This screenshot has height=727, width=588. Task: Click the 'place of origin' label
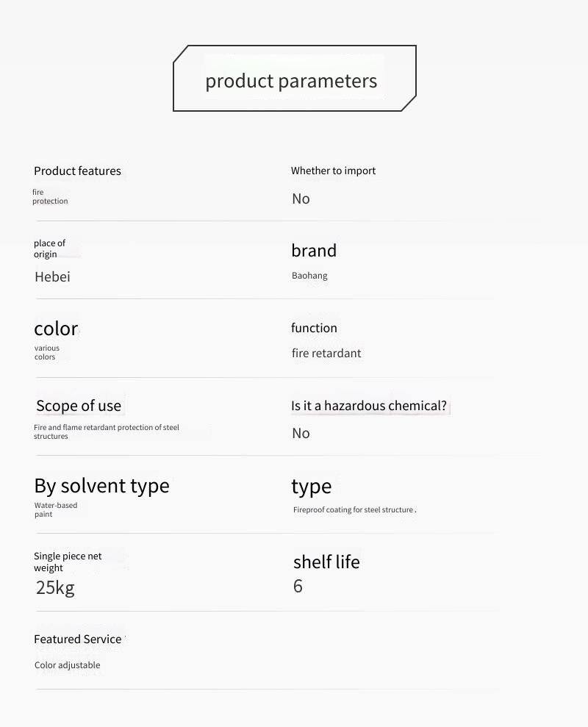[x=49, y=248]
